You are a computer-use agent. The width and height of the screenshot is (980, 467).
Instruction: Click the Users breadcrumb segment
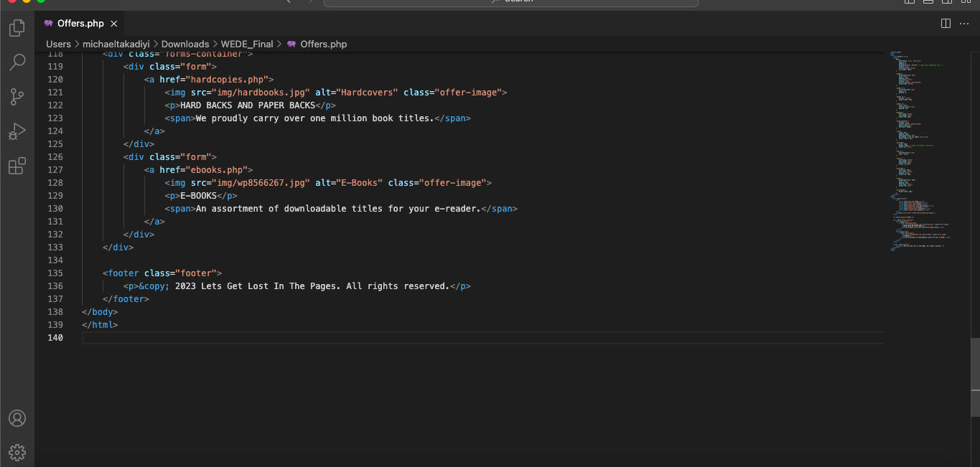[x=59, y=44]
